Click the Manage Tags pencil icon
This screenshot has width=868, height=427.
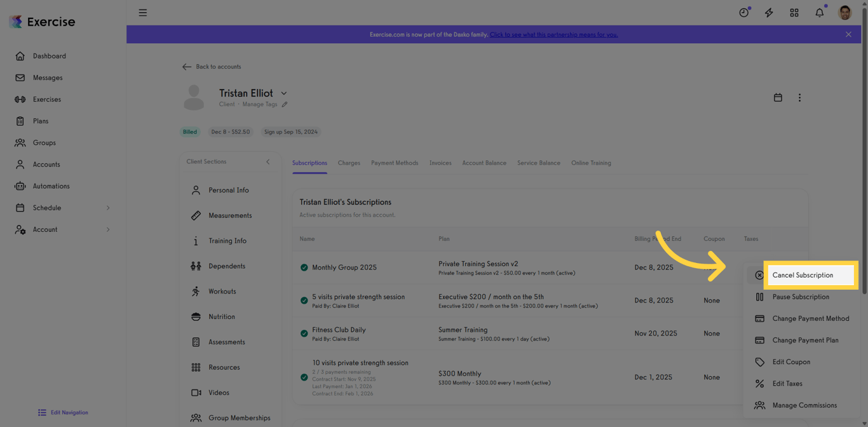[x=285, y=105]
